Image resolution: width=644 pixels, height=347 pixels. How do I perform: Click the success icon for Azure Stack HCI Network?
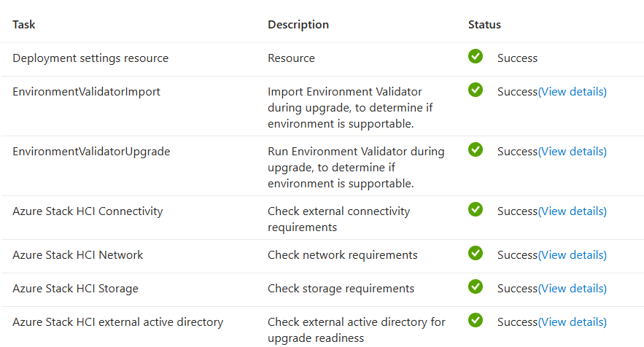point(476,253)
